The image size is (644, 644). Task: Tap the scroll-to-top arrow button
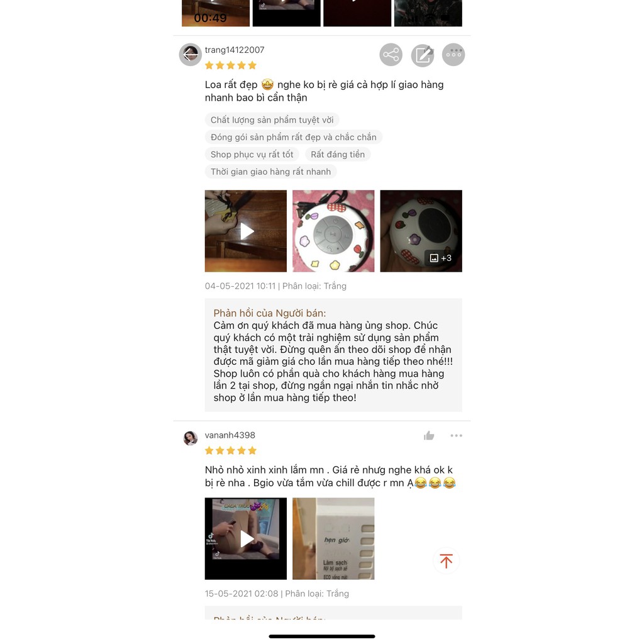pos(446,560)
